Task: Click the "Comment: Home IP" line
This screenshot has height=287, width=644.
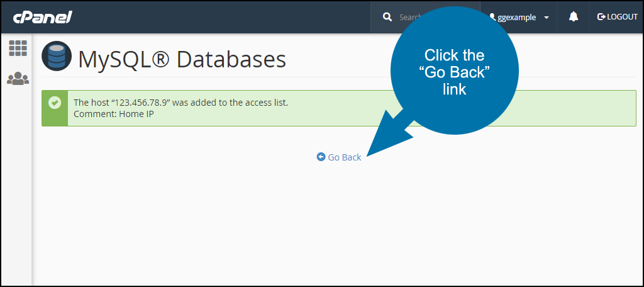Action: 114,114
